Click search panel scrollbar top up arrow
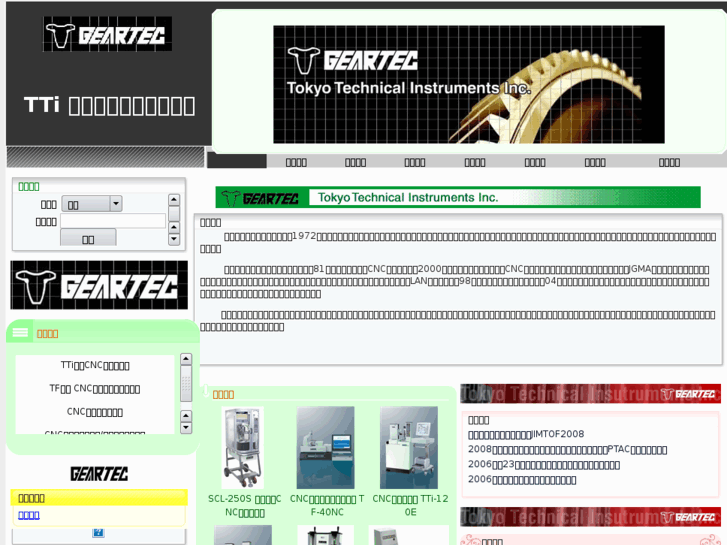Viewport: 727px width, 545px height. (x=174, y=200)
